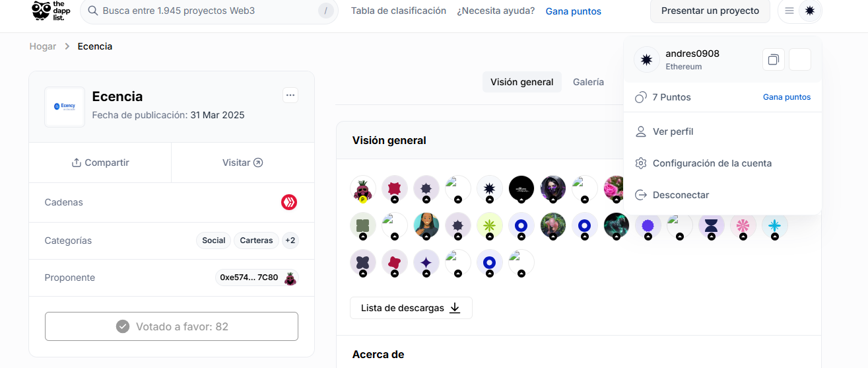Click proposer address 0xe574... 7C80
The height and width of the screenshot is (368, 868).
click(x=249, y=277)
